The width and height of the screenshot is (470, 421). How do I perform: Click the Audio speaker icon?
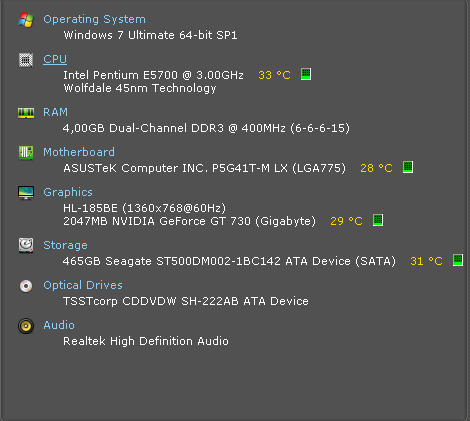click(26, 326)
